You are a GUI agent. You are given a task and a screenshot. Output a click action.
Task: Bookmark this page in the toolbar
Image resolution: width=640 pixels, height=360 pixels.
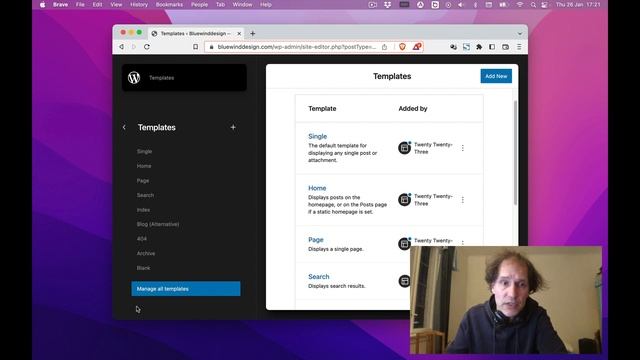coord(196,47)
